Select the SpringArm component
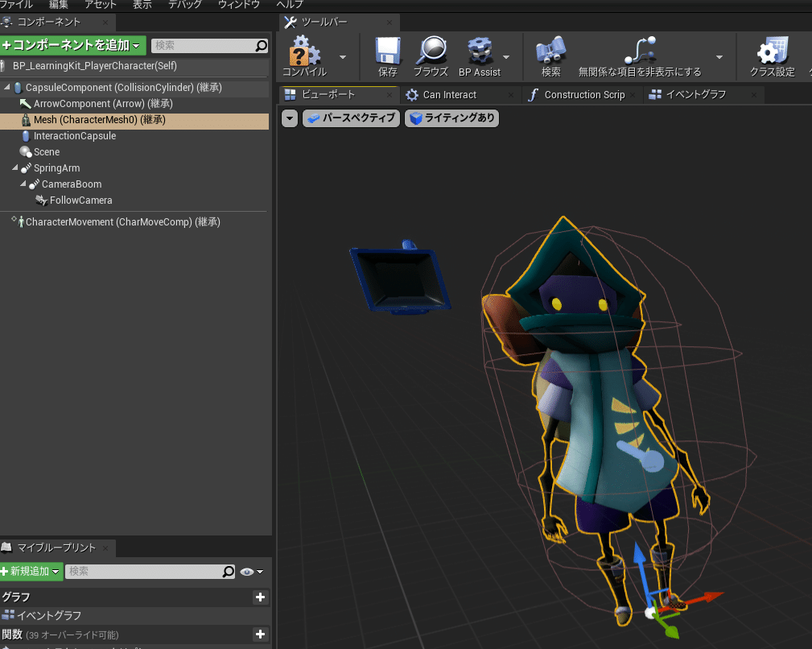This screenshot has width=812, height=649. 56,167
